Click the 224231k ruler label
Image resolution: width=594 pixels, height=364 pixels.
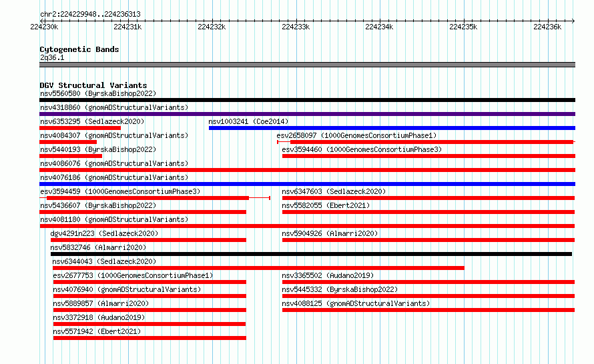click(x=127, y=27)
